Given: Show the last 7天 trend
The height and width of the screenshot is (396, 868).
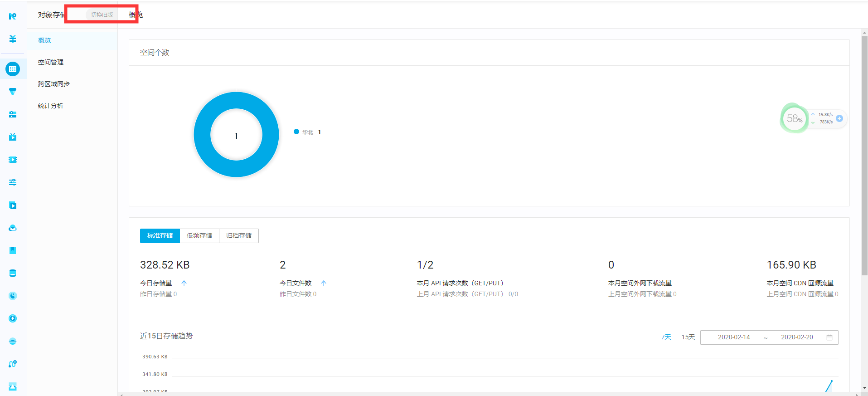Looking at the screenshot, I should (666, 337).
